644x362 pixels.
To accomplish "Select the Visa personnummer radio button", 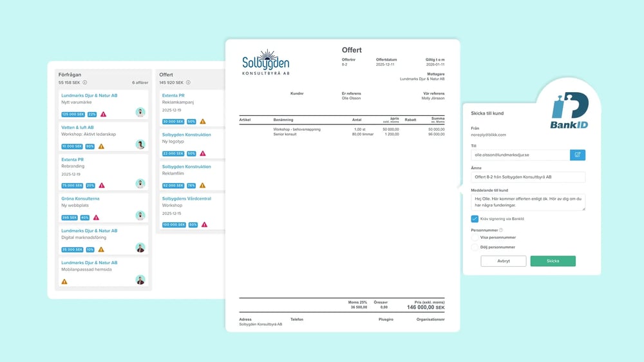I will click(475, 238).
